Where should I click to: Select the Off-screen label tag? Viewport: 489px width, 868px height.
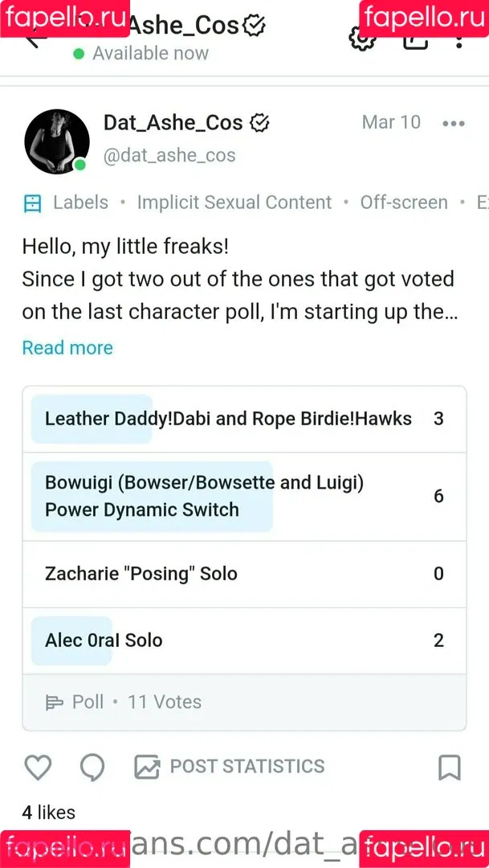tap(404, 203)
